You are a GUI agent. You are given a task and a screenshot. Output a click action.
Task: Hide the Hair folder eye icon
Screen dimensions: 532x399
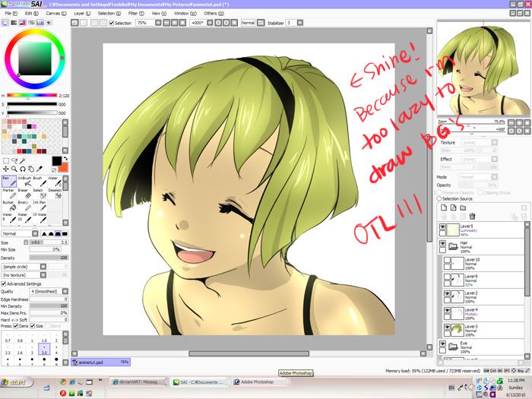(x=442, y=243)
